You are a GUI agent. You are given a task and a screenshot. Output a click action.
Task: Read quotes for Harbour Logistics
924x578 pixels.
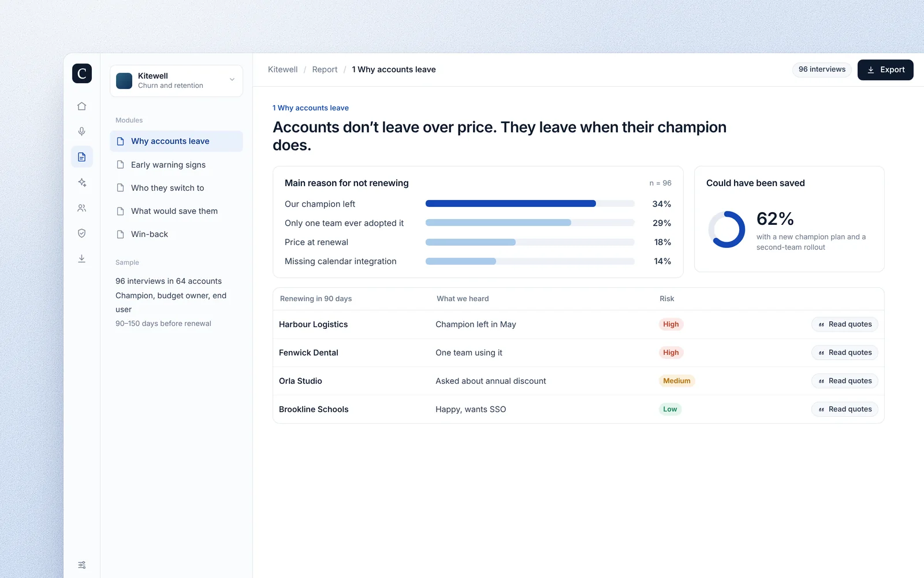pos(845,324)
